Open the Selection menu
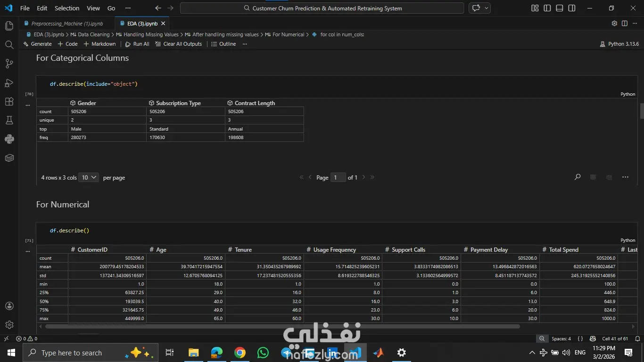644x362 pixels. 67,8
